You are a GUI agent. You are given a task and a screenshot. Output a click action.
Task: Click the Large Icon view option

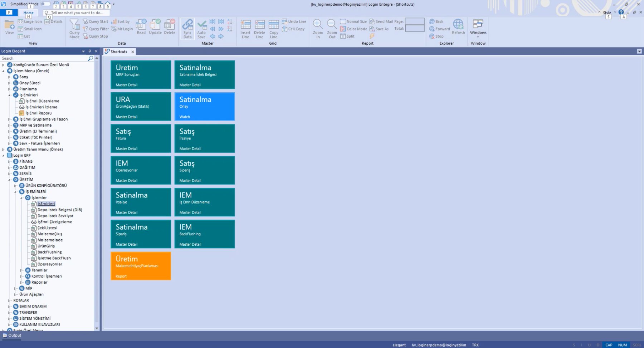point(30,22)
